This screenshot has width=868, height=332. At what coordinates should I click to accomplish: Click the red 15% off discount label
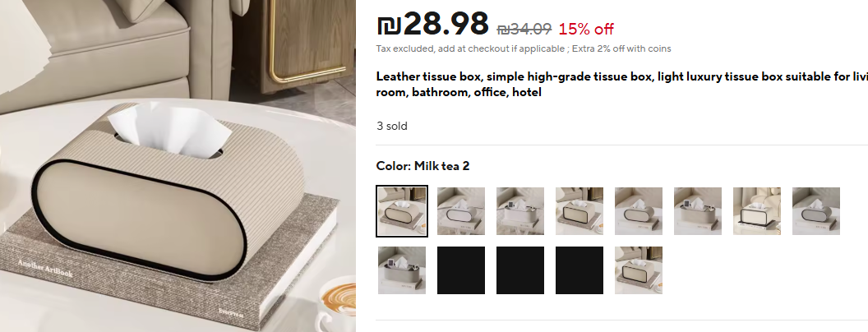point(586,29)
